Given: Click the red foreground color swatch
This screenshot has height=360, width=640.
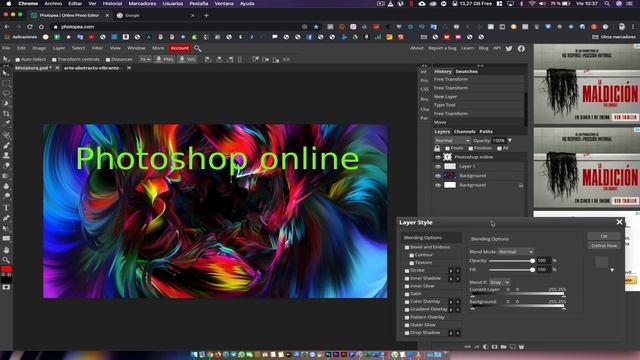Looking at the screenshot, I should (x=6, y=269).
